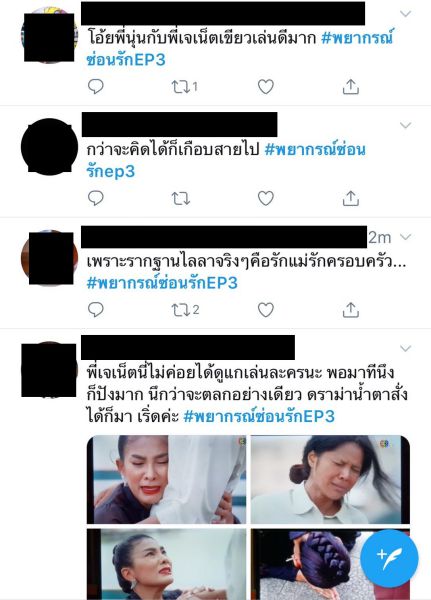Viewport: 431px width, 600px height.
Task: Expand options chevron on second tweet
Action: 405,125
